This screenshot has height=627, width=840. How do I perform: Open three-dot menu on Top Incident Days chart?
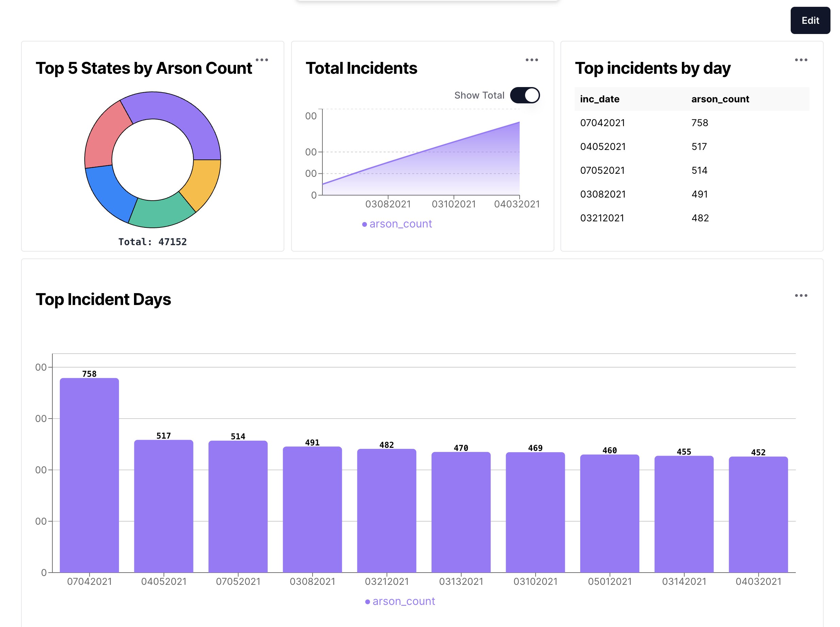pyautogui.click(x=801, y=296)
